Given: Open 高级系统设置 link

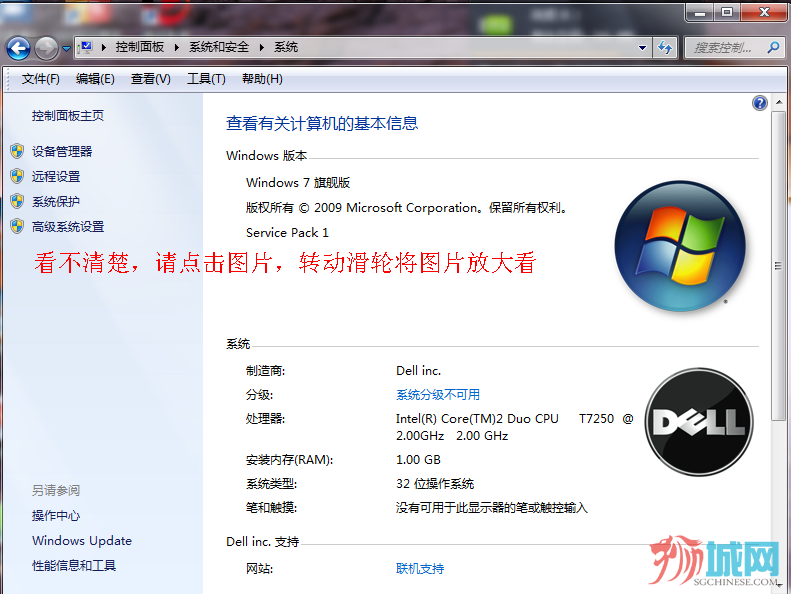Looking at the screenshot, I should [68, 227].
